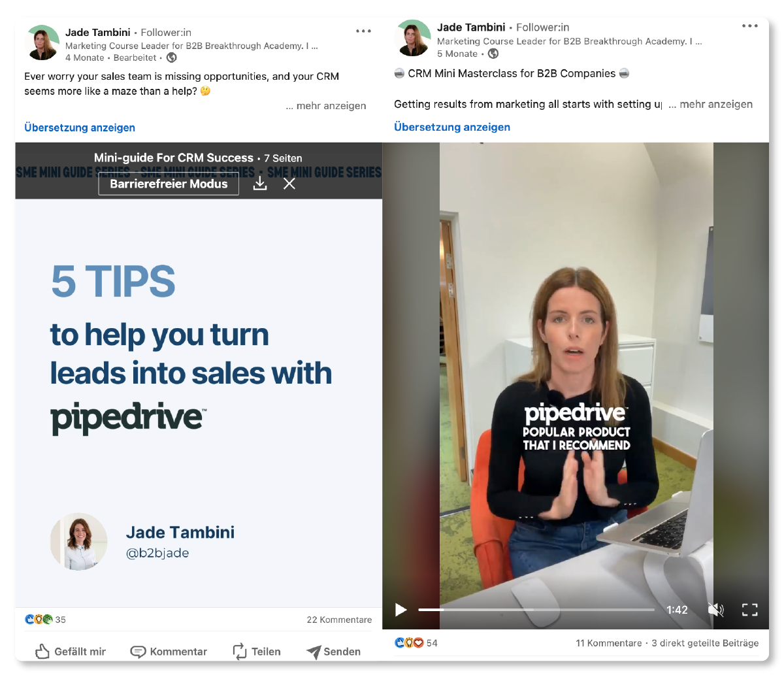Open three-dot menu on CRM mini-guide post

pyautogui.click(x=363, y=31)
